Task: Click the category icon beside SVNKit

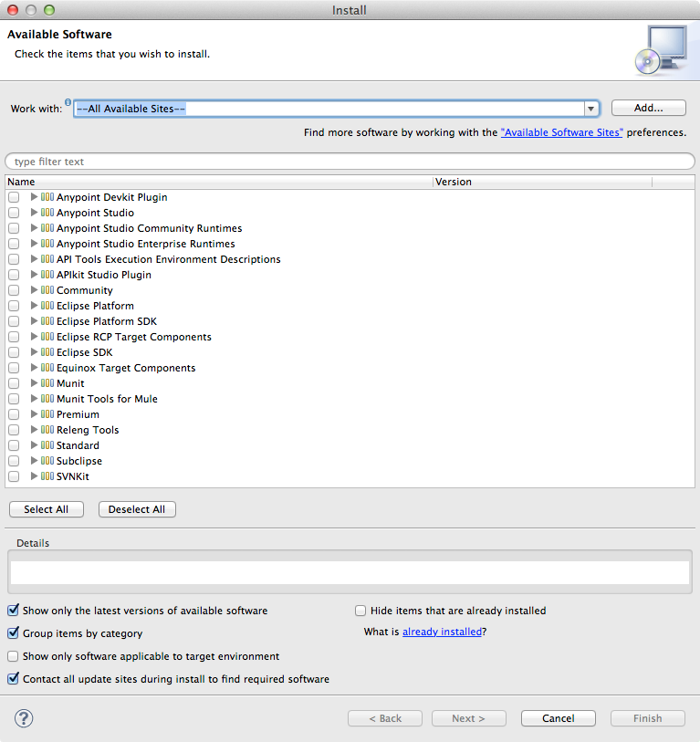Action: [47, 476]
